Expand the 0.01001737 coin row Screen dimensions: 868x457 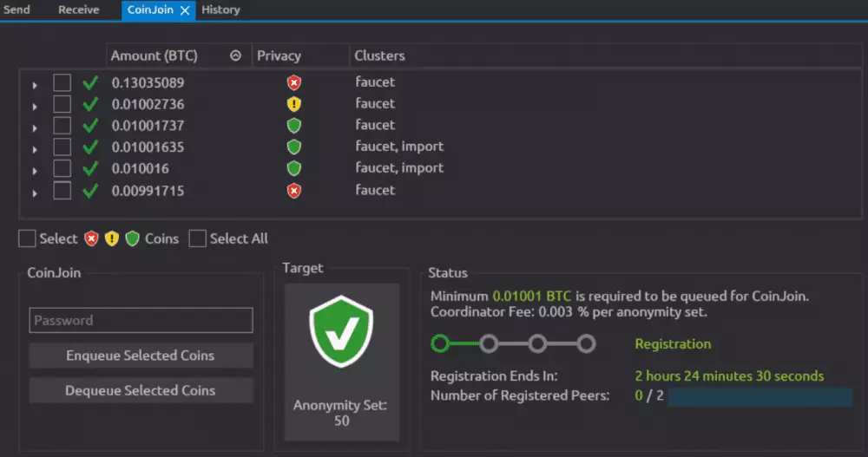[x=35, y=127]
